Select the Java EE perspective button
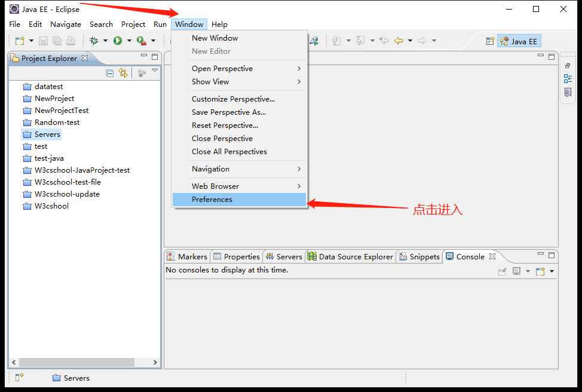 [x=519, y=41]
